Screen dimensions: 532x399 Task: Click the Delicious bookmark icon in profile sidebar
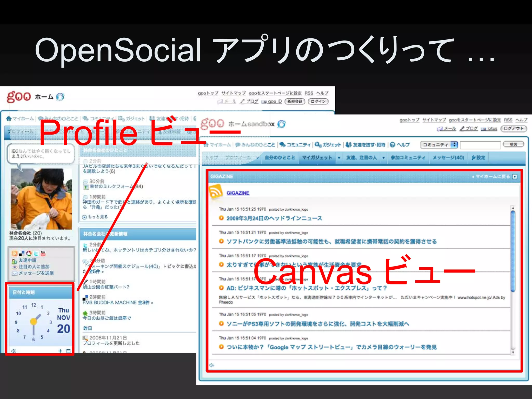pos(22,253)
